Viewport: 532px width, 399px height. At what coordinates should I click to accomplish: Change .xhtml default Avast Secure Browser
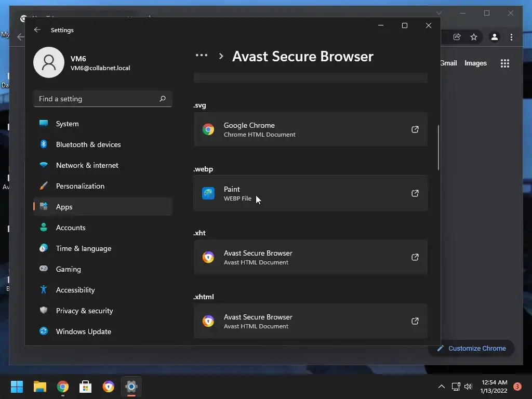[x=311, y=321]
